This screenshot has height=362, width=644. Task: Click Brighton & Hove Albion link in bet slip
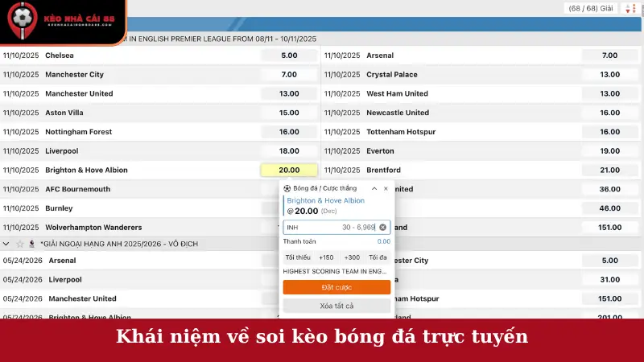click(x=326, y=200)
